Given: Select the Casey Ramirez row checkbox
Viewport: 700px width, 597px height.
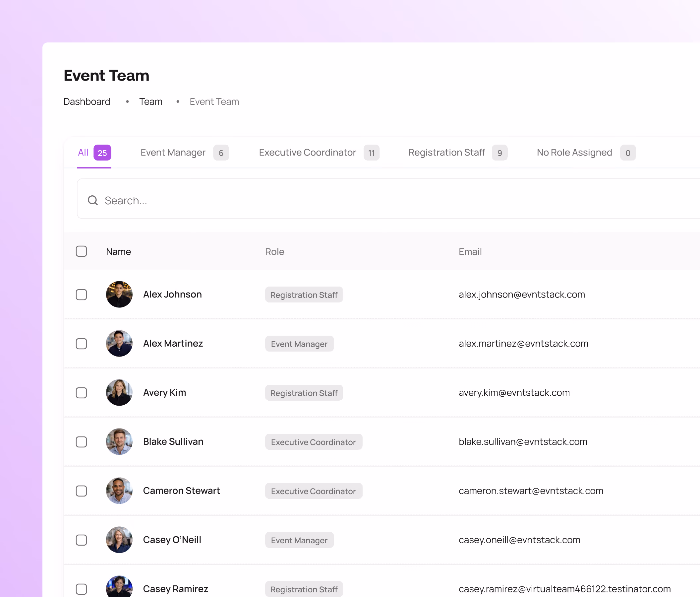Looking at the screenshot, I should 82,589.
